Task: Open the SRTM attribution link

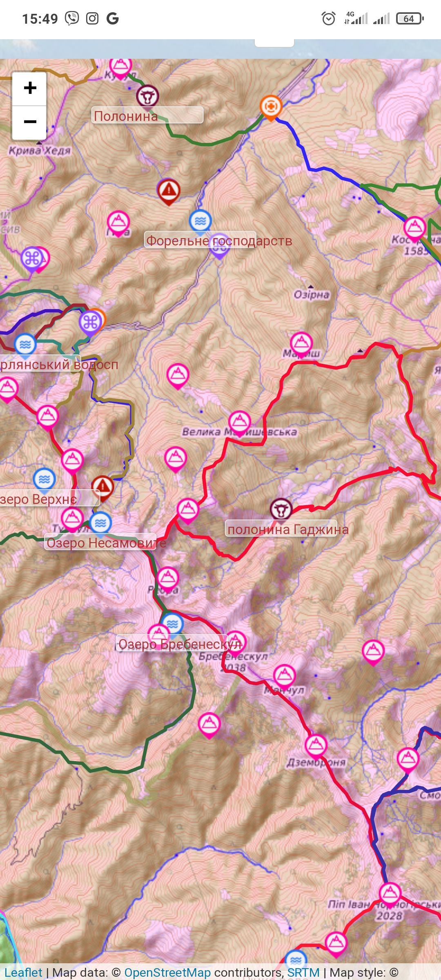Action: pyautogui.click(x=303, y=973)
